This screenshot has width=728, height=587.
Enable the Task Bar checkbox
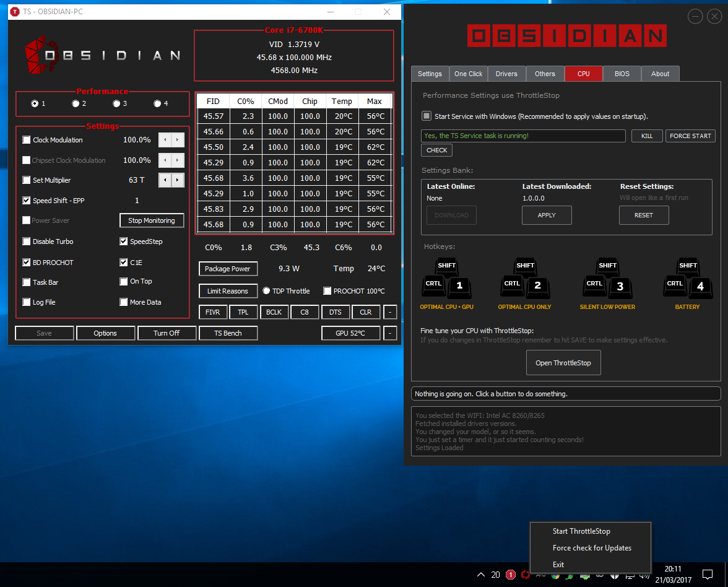pos(27,282)
